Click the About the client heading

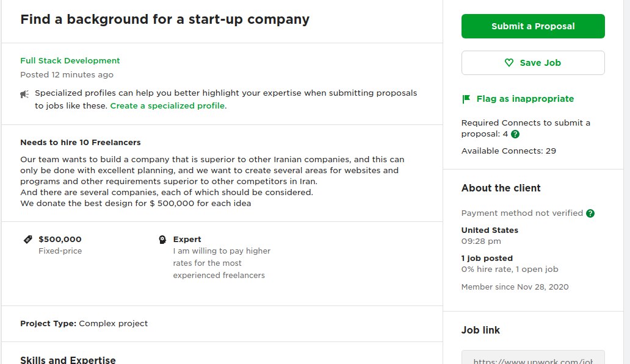[x=501, y=188]
